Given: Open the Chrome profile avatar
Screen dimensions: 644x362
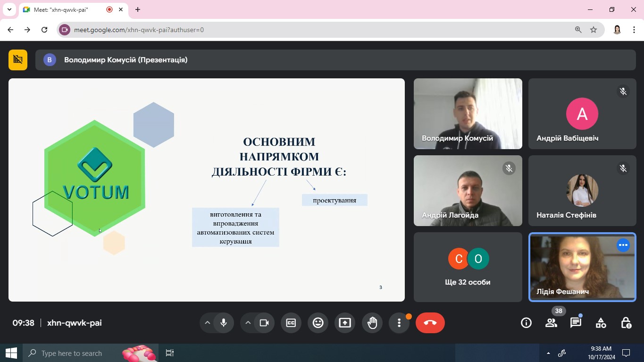Looking at the screenshot, I should click(617, 30).
